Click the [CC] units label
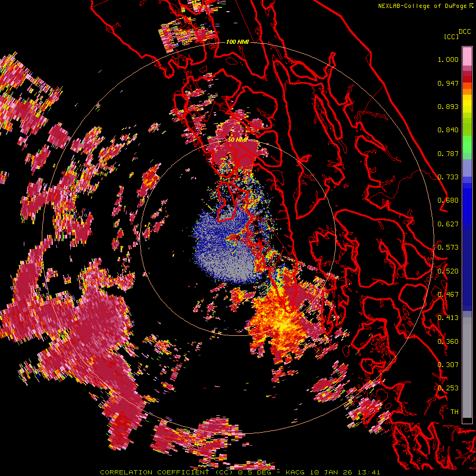The height and width of the screenshot is (476, 476). [451, 36]
